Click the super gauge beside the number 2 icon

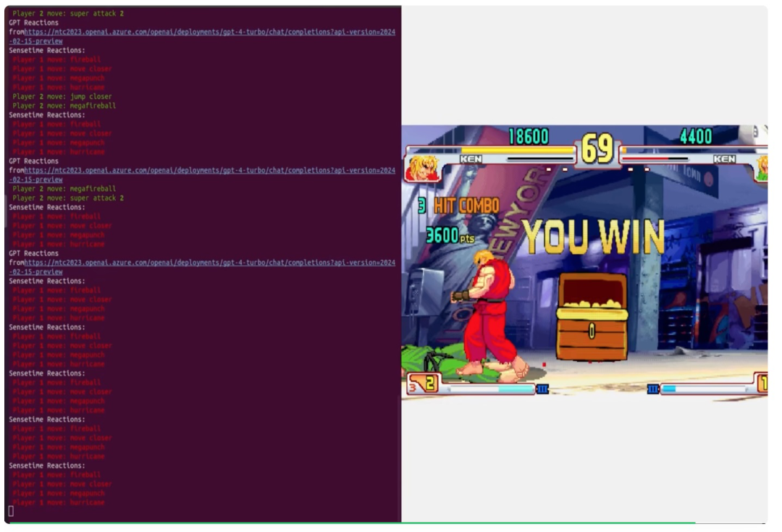[x=491, y=389]
